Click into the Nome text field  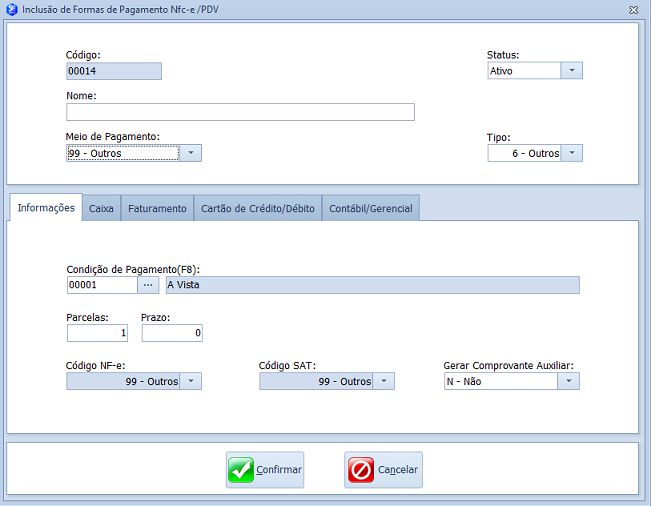point(240,112)
